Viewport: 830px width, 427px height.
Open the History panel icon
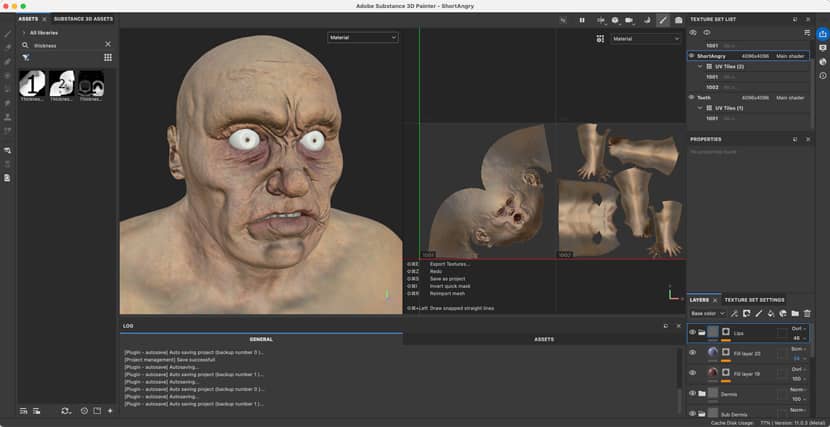coord(822,76)
